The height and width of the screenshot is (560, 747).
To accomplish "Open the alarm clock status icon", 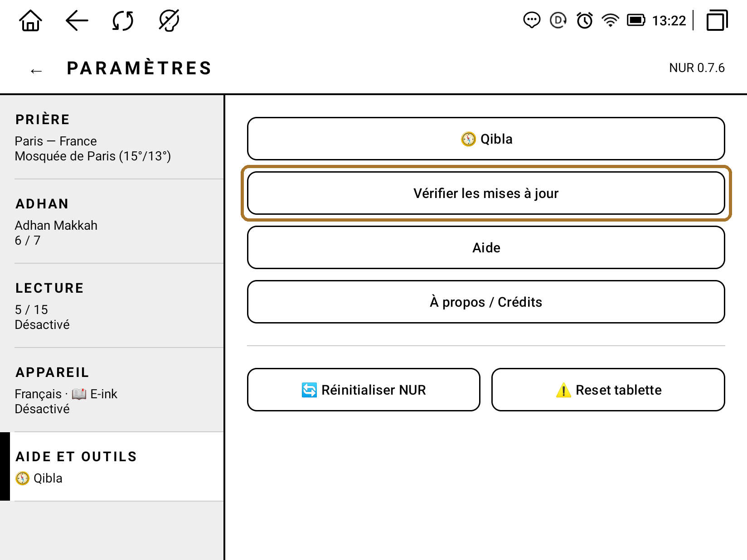I will click(x=585, y=20).
